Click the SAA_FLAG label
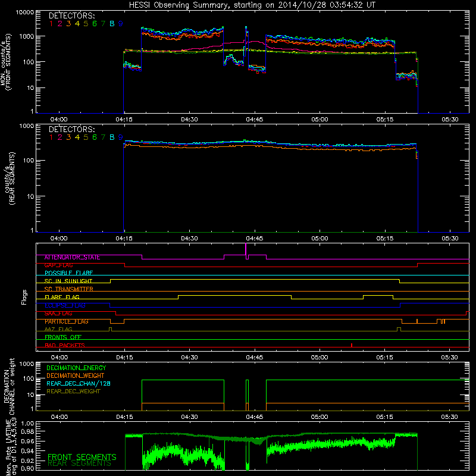The image size is (476, 476). coord(58,314)
